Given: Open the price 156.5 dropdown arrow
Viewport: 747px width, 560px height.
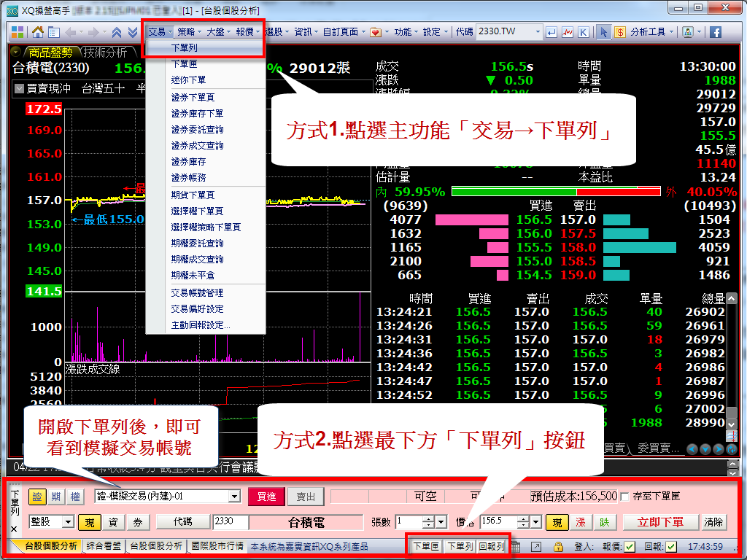Looking at the screenshot, I should coord(536,522).
